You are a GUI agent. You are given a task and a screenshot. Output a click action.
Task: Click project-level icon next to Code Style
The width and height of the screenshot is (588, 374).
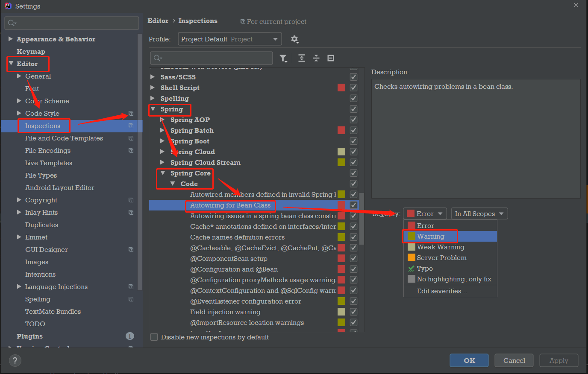tap(131, 114)
